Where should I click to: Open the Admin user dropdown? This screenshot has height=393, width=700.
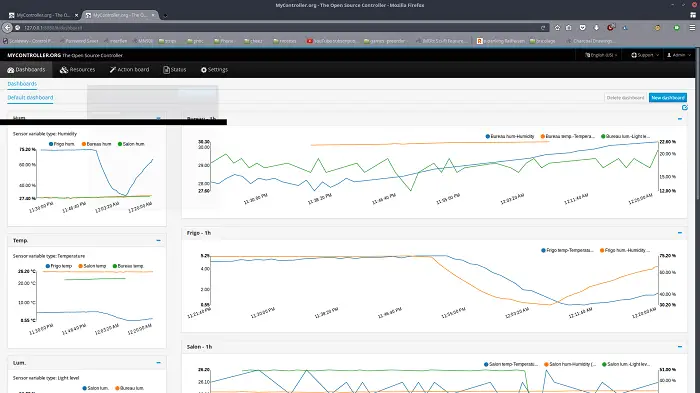click(679, 55)
